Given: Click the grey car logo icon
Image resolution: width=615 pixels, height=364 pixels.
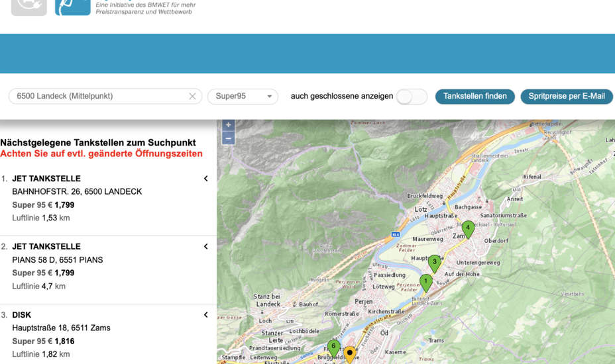Looking at the screenshot, I should pos(29,7).
